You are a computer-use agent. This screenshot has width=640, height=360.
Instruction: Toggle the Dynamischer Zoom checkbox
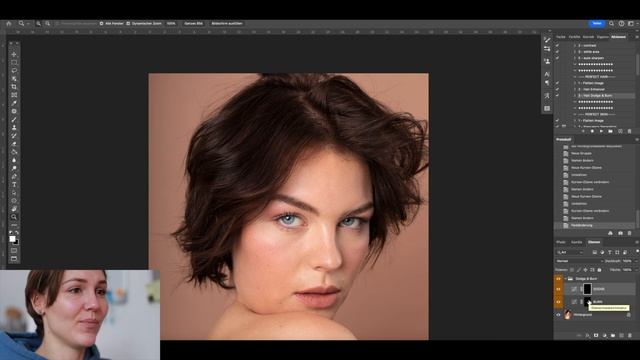coord(128,24)
